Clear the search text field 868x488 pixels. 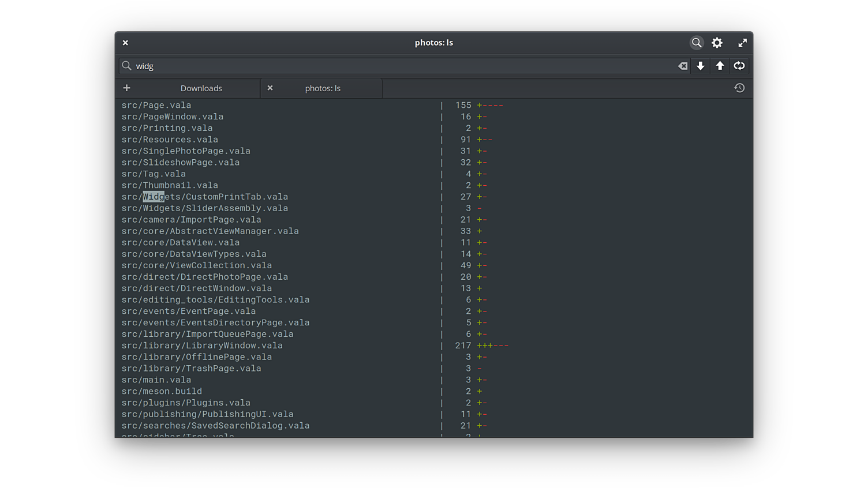[x=682, y=66]
